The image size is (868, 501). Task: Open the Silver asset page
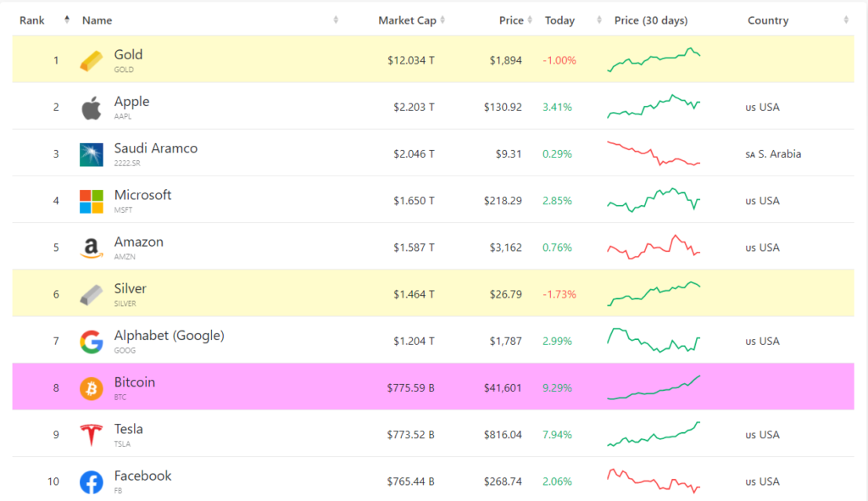[130, 288]
